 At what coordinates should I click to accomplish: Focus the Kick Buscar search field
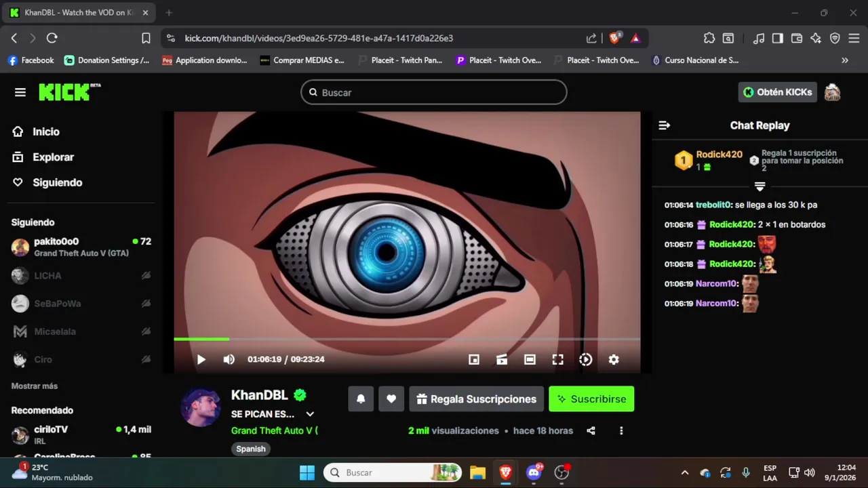pos(434,92)
